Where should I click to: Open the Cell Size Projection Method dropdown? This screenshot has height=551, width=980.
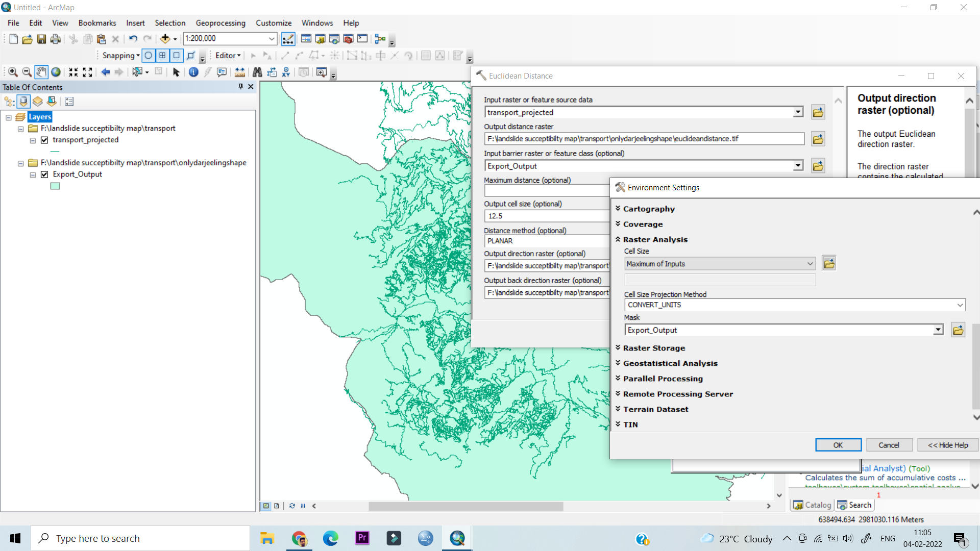961,305
